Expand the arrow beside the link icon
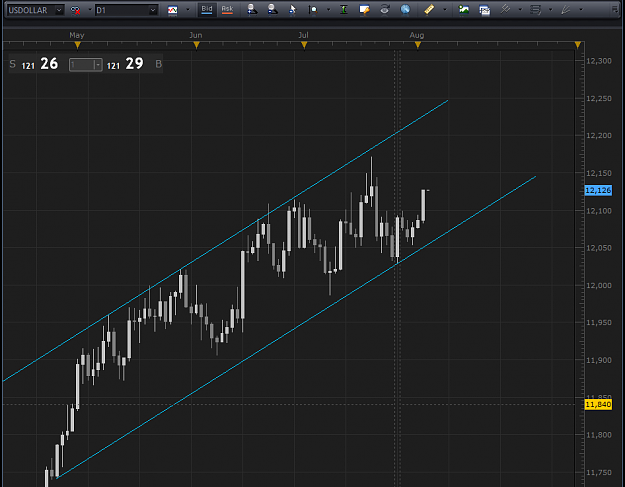Screen dimensions: 625x487 click(89, 10)
